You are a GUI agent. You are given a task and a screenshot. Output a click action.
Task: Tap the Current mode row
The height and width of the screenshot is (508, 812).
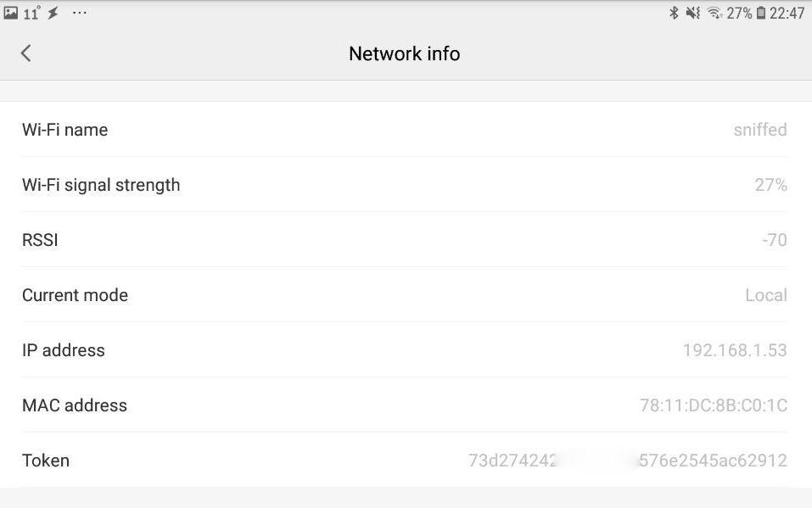(x=405, y=295)
